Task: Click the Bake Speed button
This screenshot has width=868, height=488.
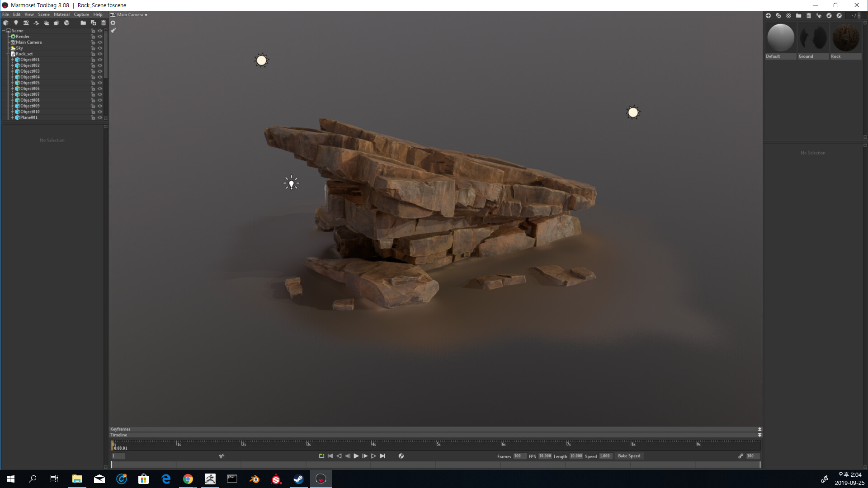Action: click(x=629, y=456)
